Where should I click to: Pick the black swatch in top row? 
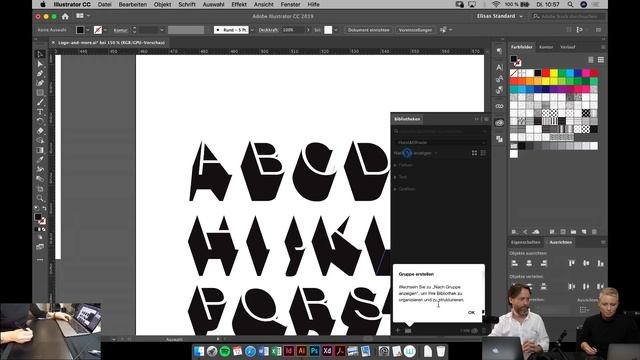point(538,73)
